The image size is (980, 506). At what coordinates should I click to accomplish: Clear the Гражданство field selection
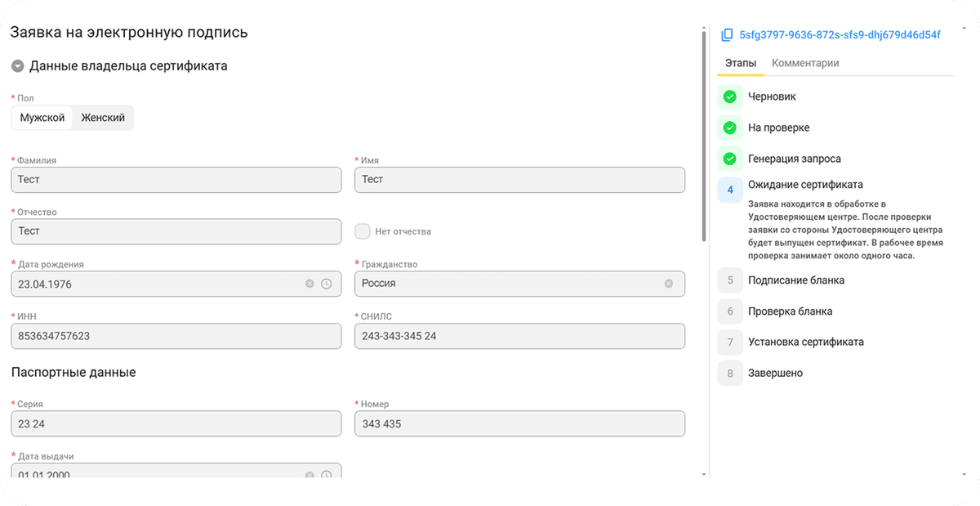tap(668, 284)
